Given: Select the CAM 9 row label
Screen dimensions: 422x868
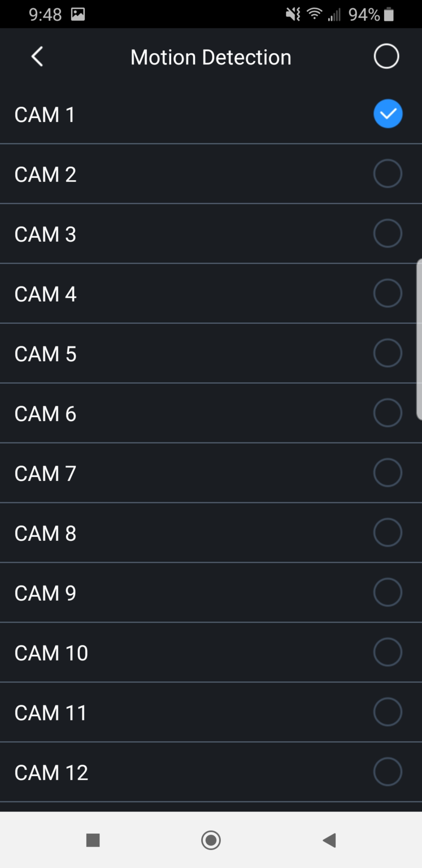Looking at the screenshot, I should pyautogui.click(x=45, y=593).
